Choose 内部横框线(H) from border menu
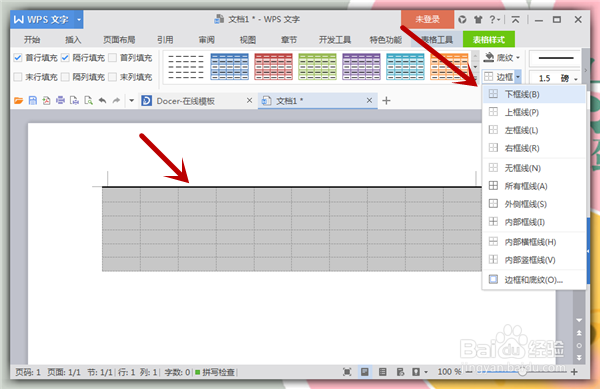This screenshot has height=389, width=600. pyautogui.click(x=534, y=242)
